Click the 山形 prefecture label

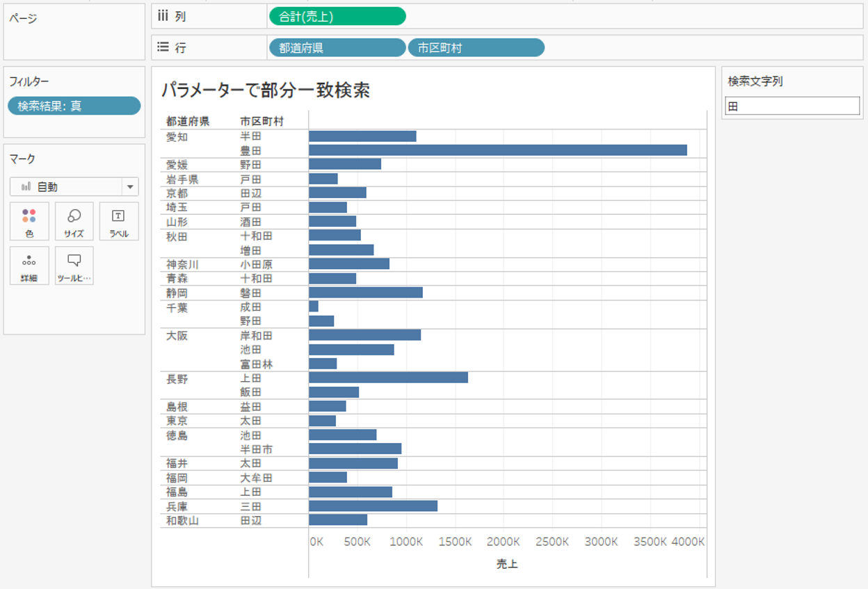177,221
